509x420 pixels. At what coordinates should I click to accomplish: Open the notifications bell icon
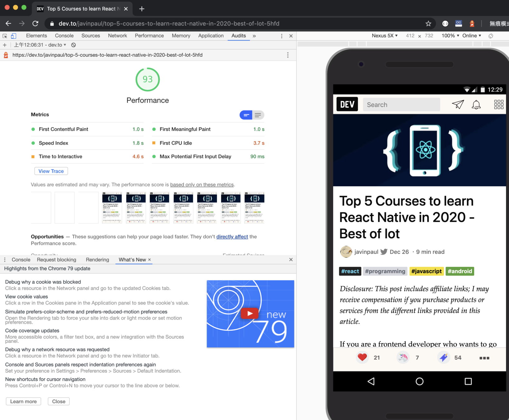pyautogui.click(x=476, y=105)
